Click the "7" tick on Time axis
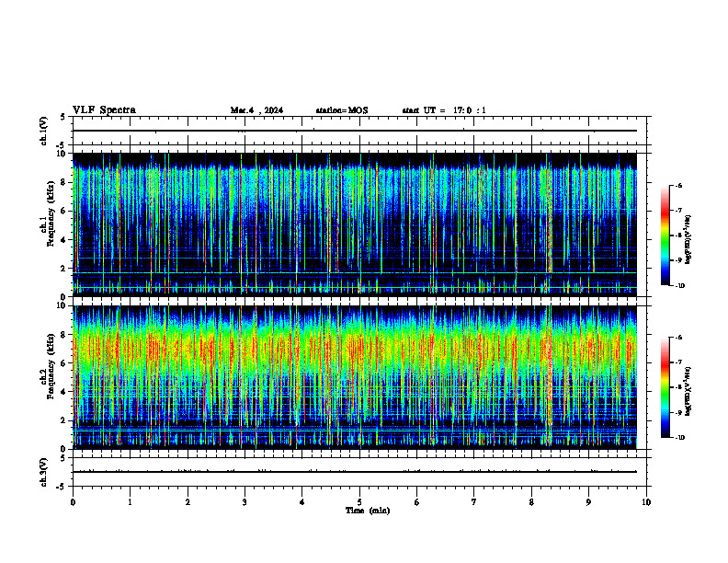 (x=474, y=502)
